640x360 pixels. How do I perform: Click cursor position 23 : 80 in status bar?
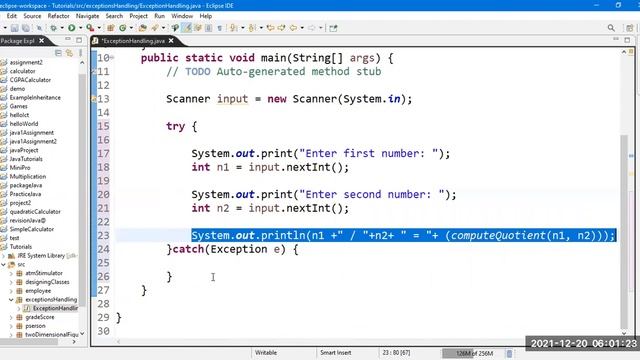[x=396, y=353]
